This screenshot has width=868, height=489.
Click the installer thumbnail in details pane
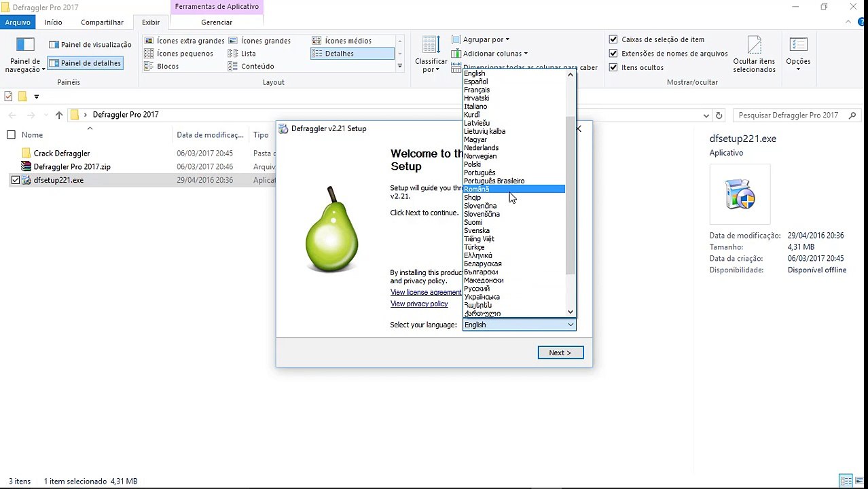(x=740, y=194)
